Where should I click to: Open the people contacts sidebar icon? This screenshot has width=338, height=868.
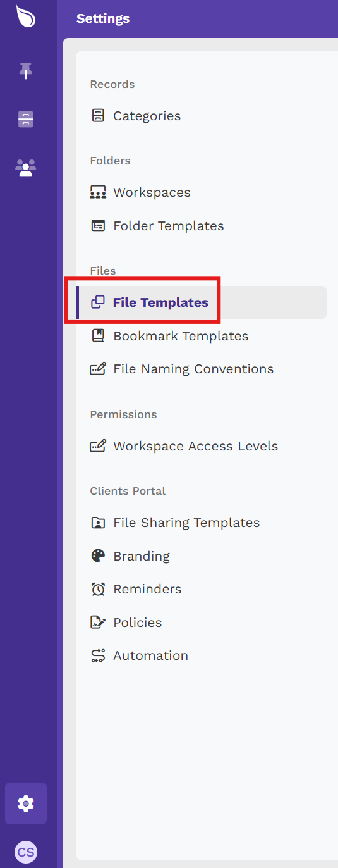click(x=26, y=168)
